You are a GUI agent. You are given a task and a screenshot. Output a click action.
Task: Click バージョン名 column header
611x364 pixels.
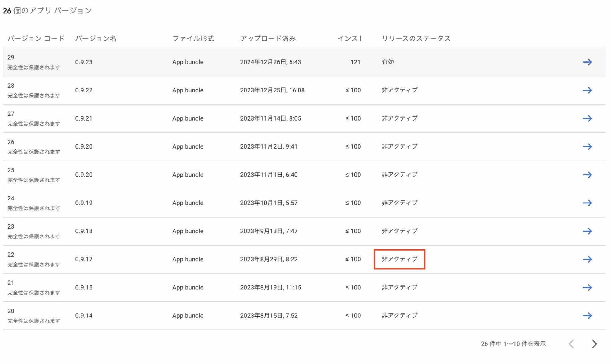tap(96, 38)
